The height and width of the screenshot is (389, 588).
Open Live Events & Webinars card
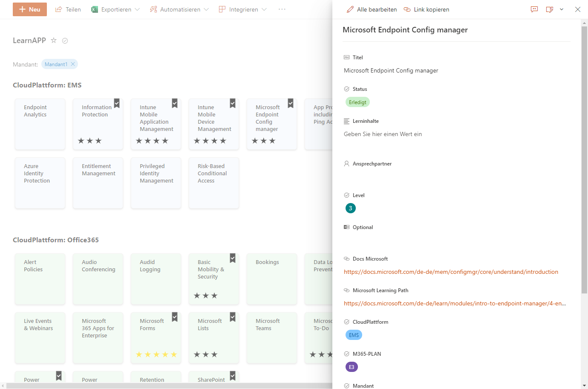point(40,338)
